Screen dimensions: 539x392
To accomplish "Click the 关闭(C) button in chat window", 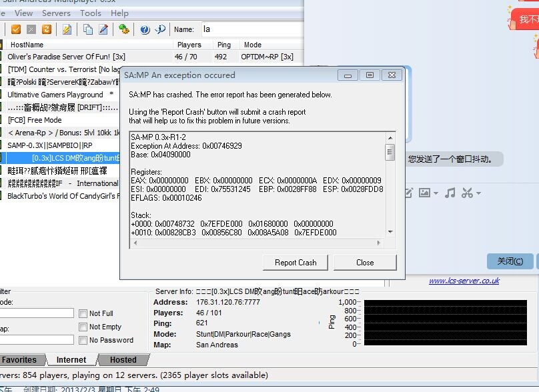I will point(510,261).
